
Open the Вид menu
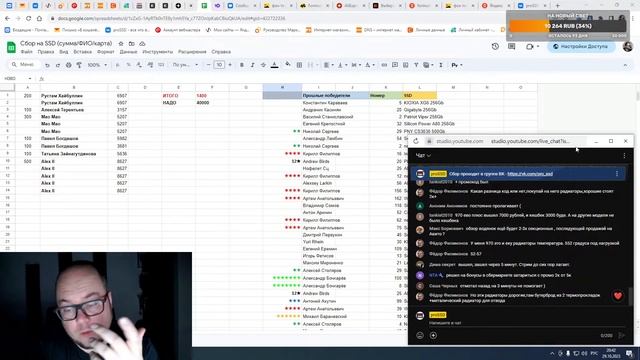pos(64,52)
